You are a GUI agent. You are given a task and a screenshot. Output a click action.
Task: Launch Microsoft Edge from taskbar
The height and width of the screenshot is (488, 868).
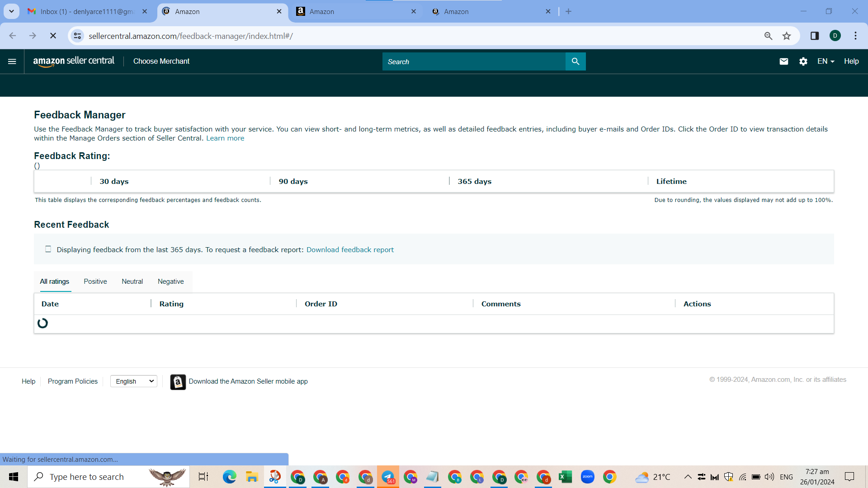[x=230, y=477]
